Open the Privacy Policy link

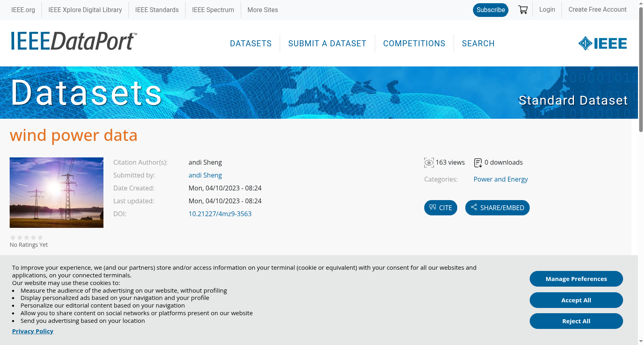pos(33,331)
